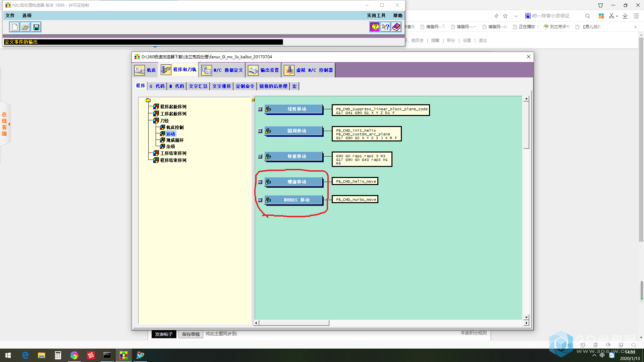Screen dimensions: 644x362
Task: Select 现成循环 in the tree
Action: 175,140
